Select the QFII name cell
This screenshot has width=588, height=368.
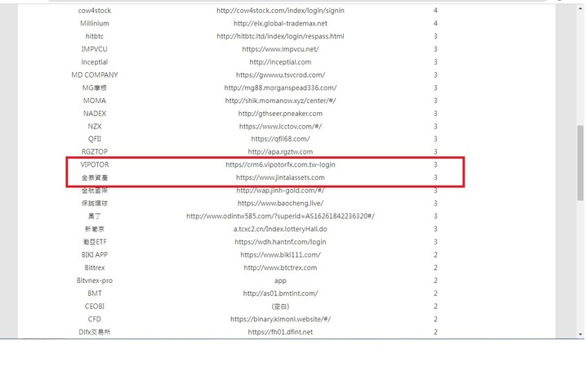pos(95,139)
